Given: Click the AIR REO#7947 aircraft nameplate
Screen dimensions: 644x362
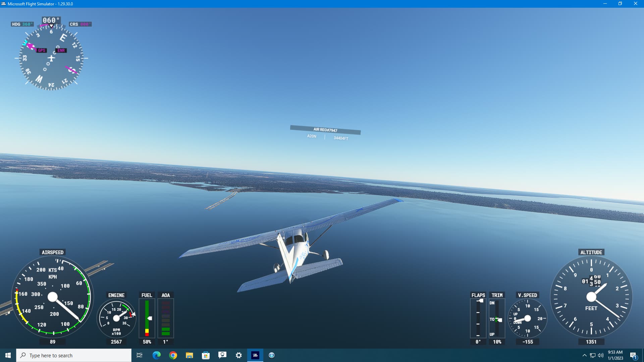Looking at the screenshot, I should click(325, 130).
